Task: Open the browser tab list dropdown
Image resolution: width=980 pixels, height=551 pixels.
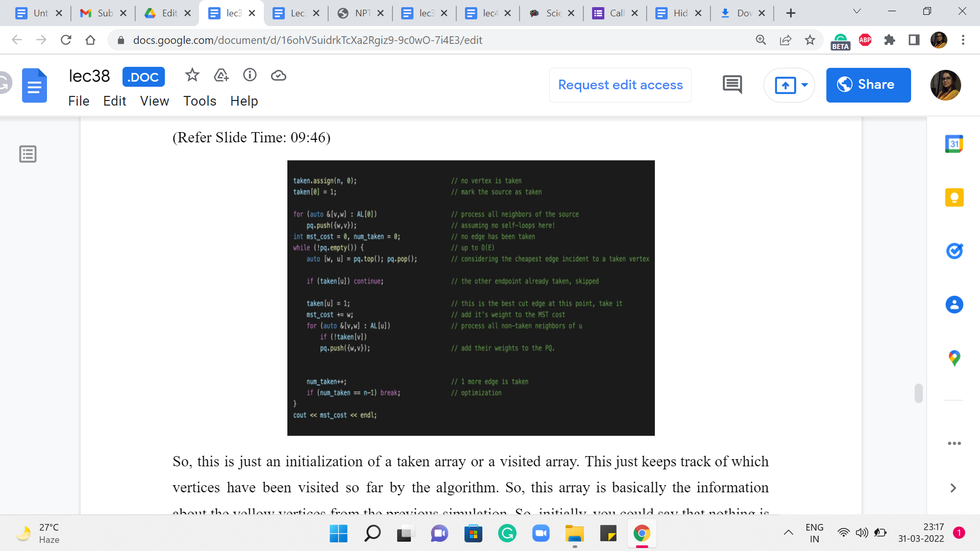Action: (857, 12)
